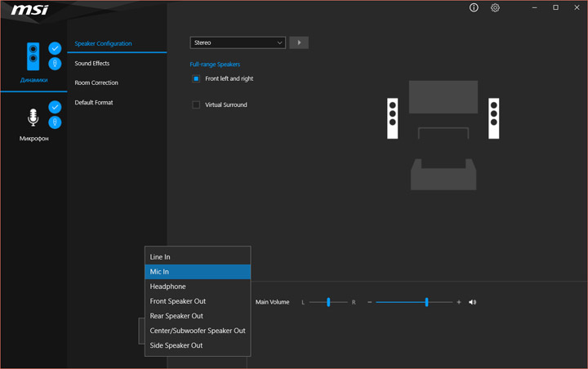This screenshot has width=588, height=369.
Task: Click the communication device badge under the Микрофон checkmark
Action: [x=55, y=122]
